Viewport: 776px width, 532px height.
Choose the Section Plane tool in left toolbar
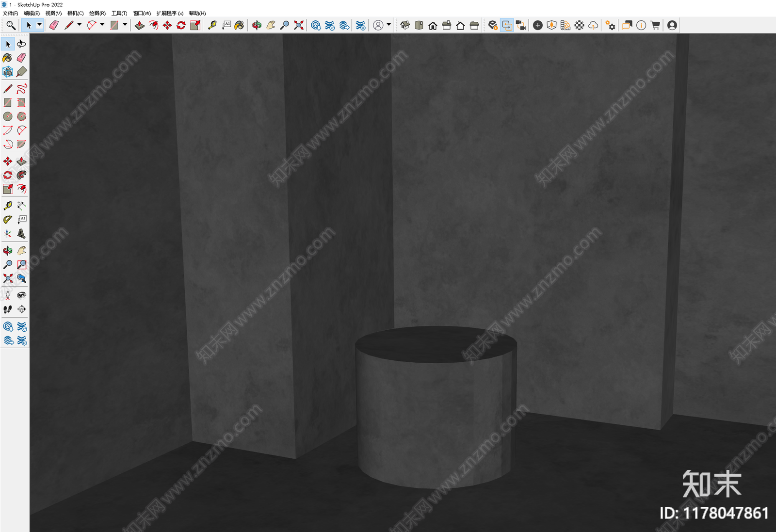coord(21,309)
